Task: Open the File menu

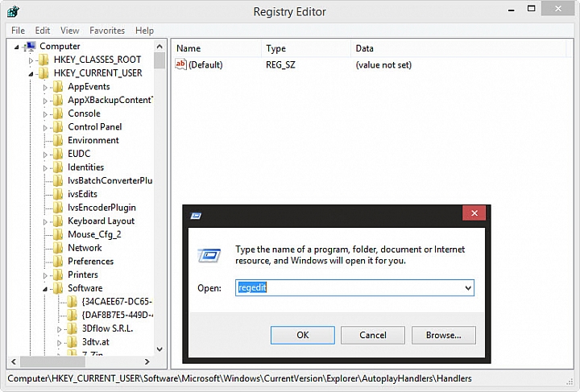Action: 18,31
